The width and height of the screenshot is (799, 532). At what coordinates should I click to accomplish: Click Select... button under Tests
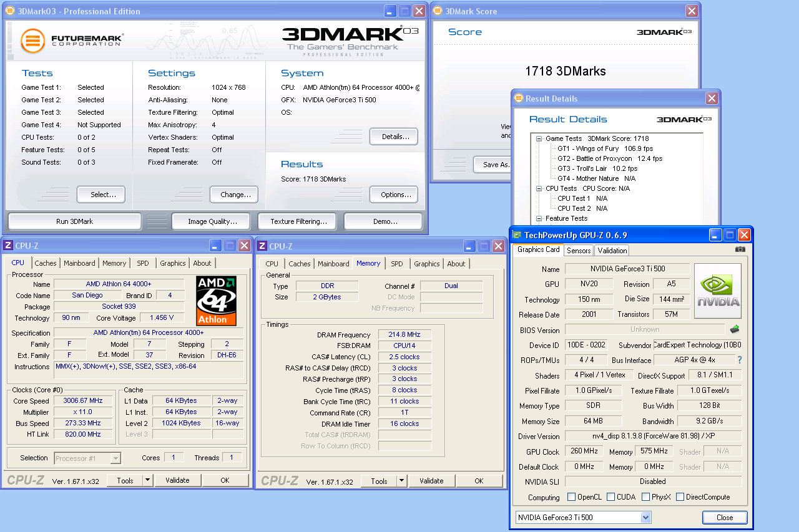point(101,195)
